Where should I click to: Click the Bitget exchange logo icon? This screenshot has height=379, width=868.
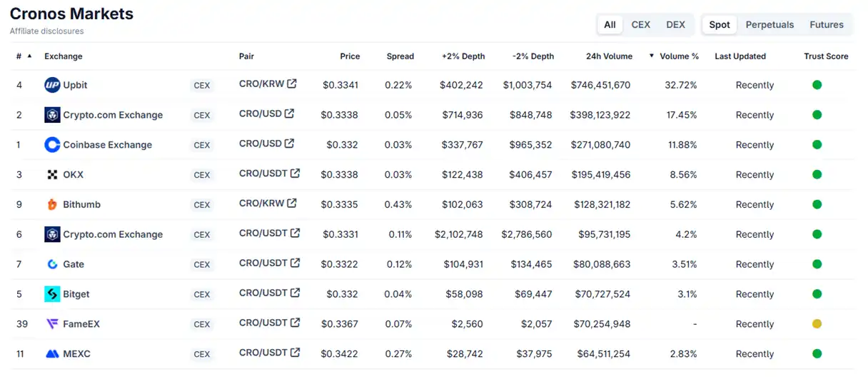click(52, 294)
